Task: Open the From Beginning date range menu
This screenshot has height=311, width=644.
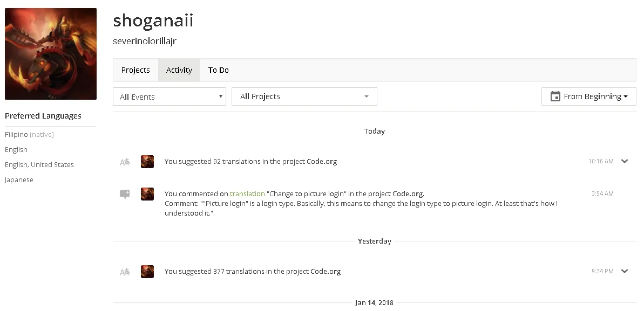Action: coord(588,96)
